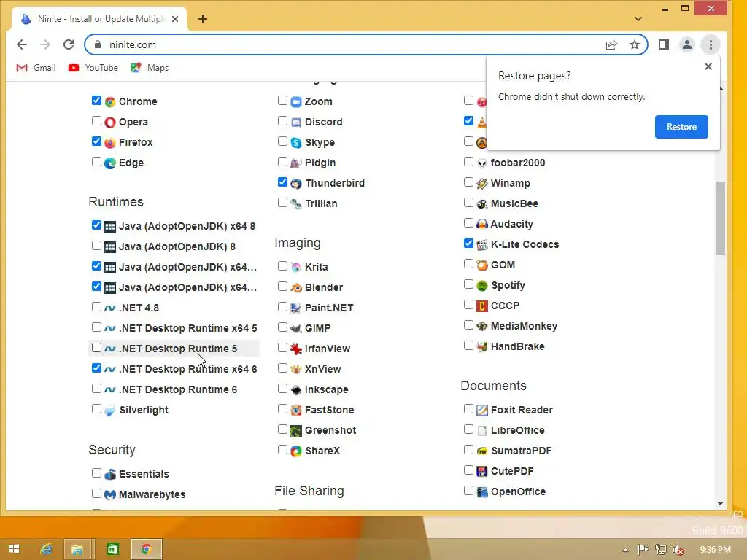The height and width of the screenshot is (560, 747).
Task: Check the .NET Desktop Runtime 5 checkbox
Action: (x=97, y=348)
